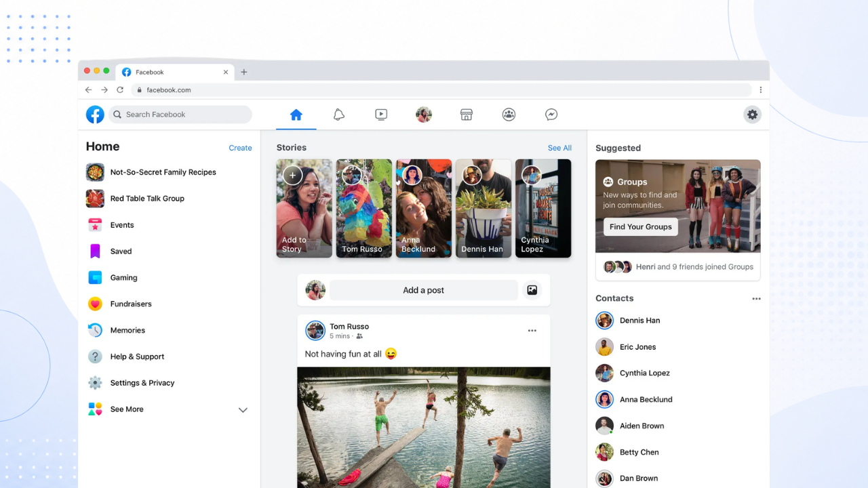Click the 5 mins post timestamp

[x=340, y=336]
